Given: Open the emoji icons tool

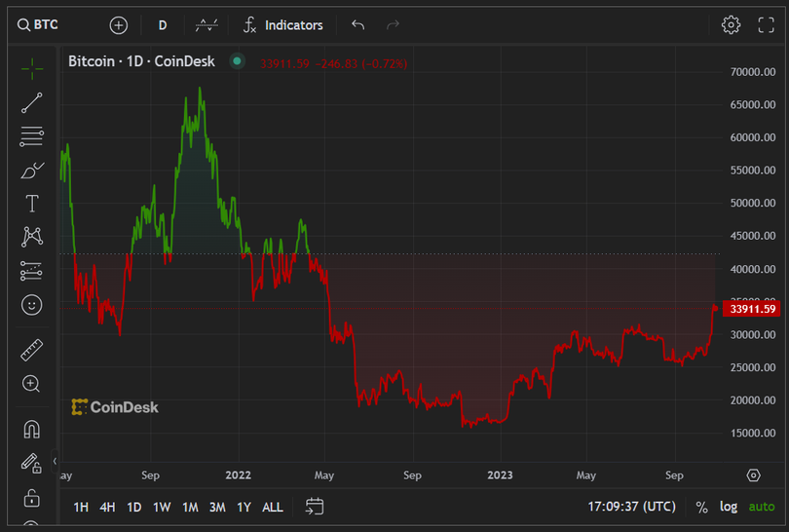Looking at the screenshot, I should tap(32, 305).
